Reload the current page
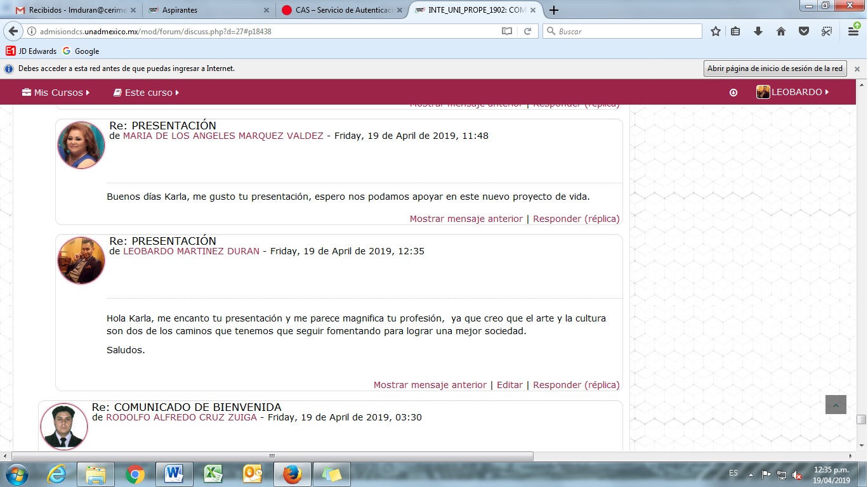 tap(527, 31)
